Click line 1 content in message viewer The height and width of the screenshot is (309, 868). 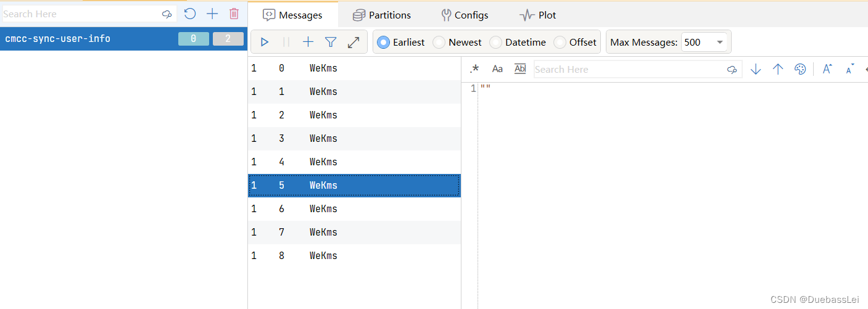pos(486,89)
